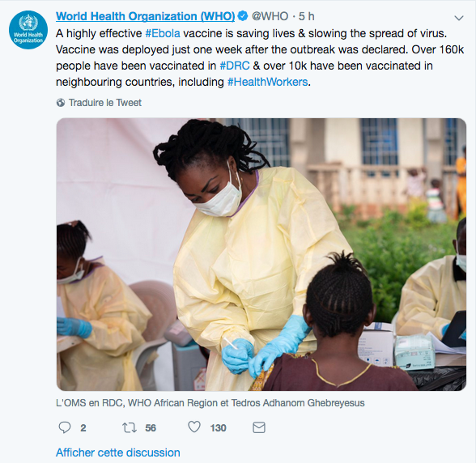476x463 pixels.
Task: Click the retweet count 56
Action: pyautogui.click(x=151, y=428)
